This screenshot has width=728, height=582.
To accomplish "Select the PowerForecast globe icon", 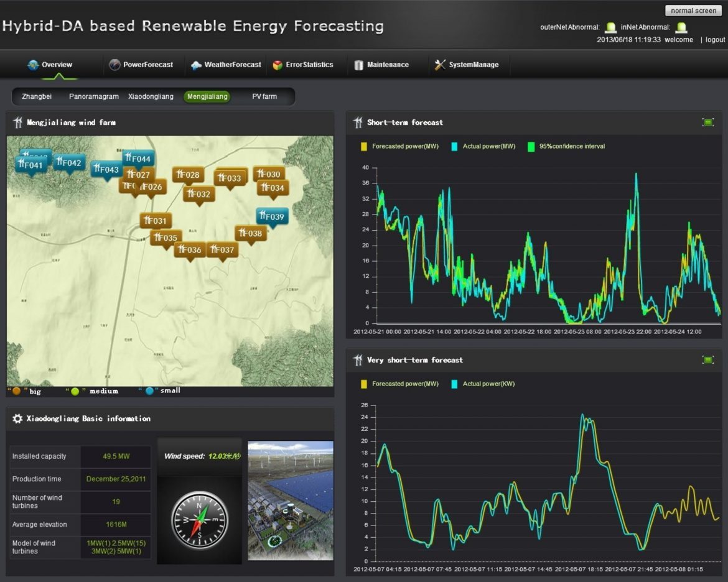I will click(115, 64).
